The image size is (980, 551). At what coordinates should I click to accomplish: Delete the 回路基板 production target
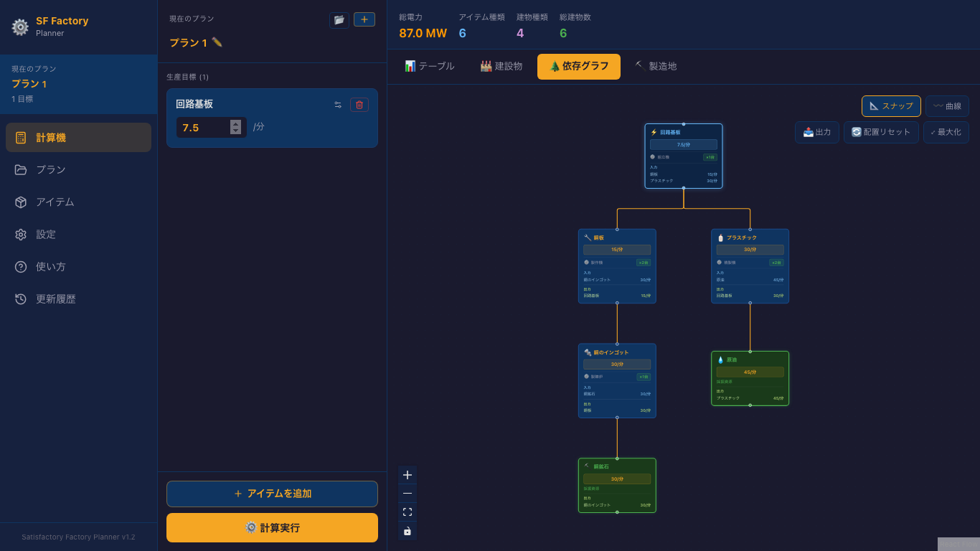(359, 105)
